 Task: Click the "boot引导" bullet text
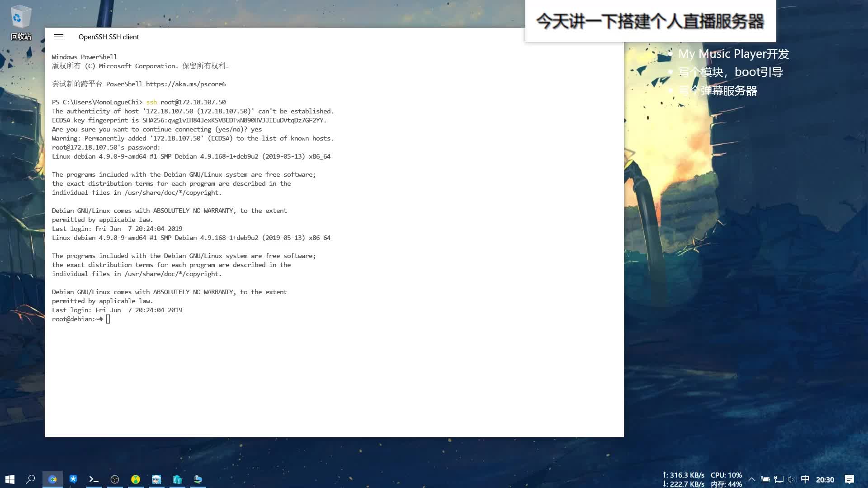[x=759, y=72]
